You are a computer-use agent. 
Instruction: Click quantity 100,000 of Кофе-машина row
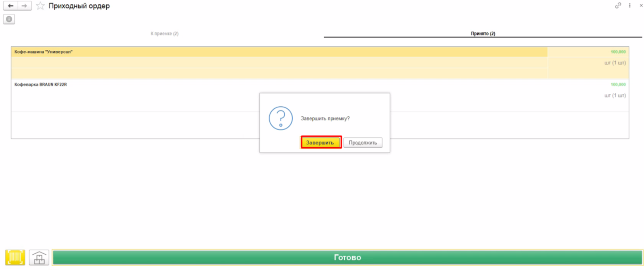coord(618,52)
